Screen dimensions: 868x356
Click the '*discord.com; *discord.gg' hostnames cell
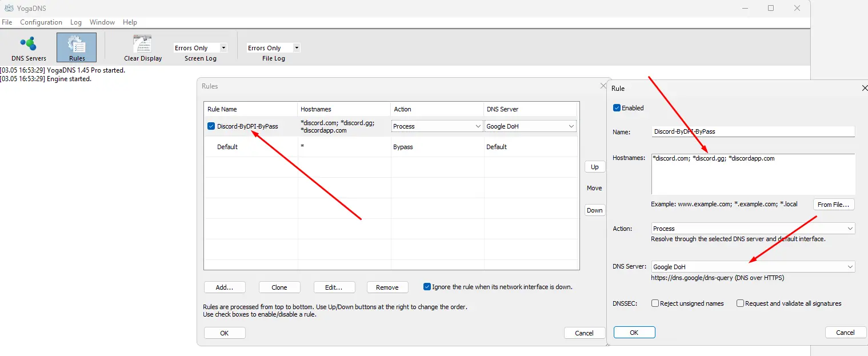[345, 126]
